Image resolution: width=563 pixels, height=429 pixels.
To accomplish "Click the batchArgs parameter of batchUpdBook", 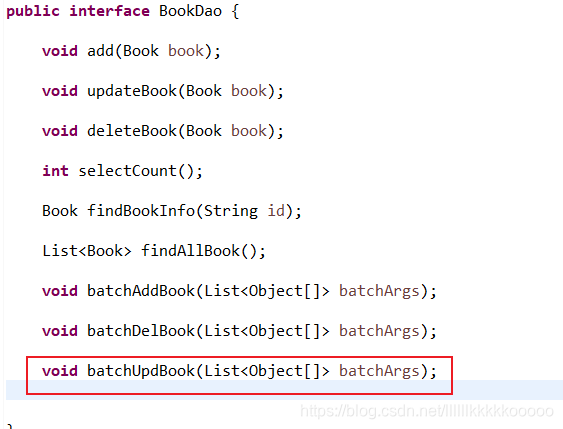I will [379, 371].
